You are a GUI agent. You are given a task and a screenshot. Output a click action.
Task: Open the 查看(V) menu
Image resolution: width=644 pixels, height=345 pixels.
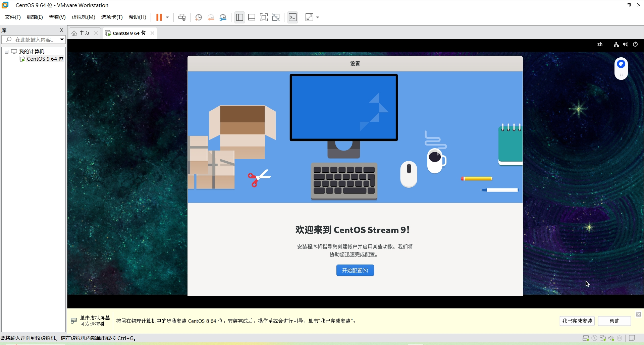coord(57,17)
